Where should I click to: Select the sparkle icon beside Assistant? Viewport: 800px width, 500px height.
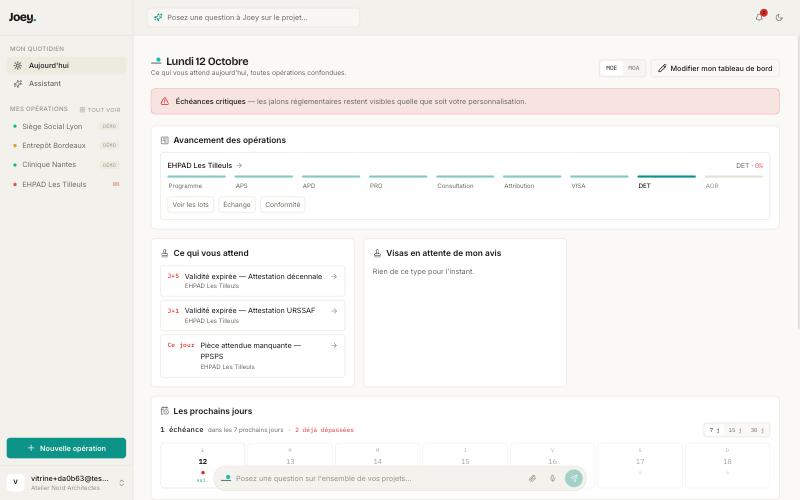pos(18,84)
